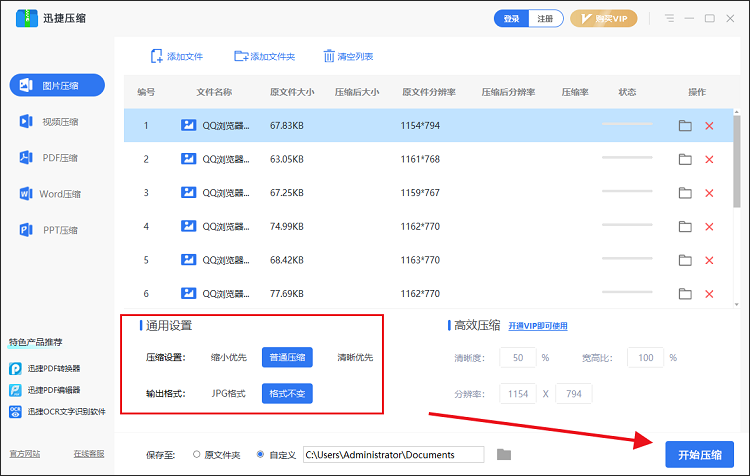Open 迅捷OCR文字识别软件 product icon
750x476 pixels.
(x=15, y=411)
